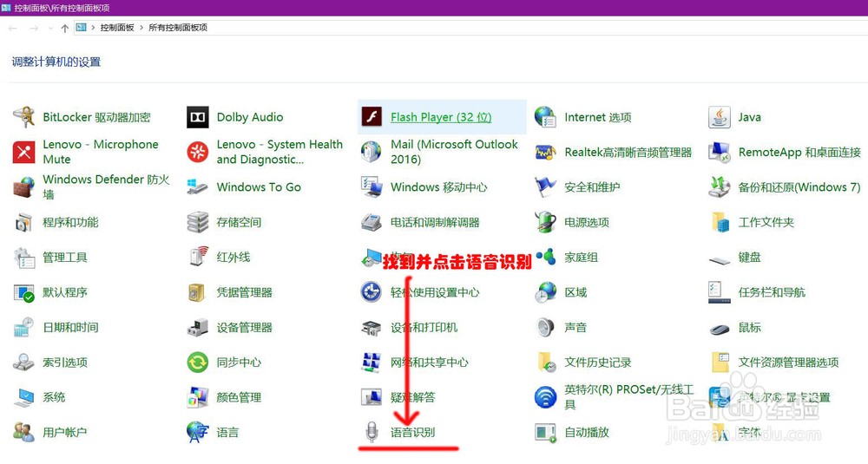The width and height of the screenshot is (868, 464).
Task: Open Realtek高清晰音频管理器 icon
Action: 545,152
